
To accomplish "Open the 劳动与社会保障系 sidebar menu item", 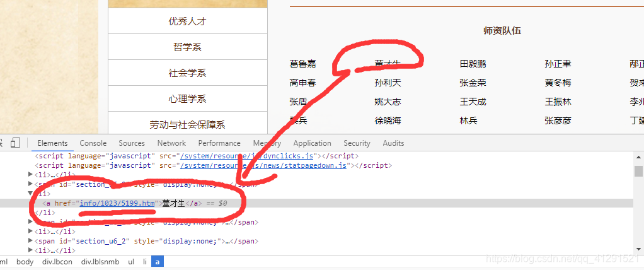I will point(188,124).
